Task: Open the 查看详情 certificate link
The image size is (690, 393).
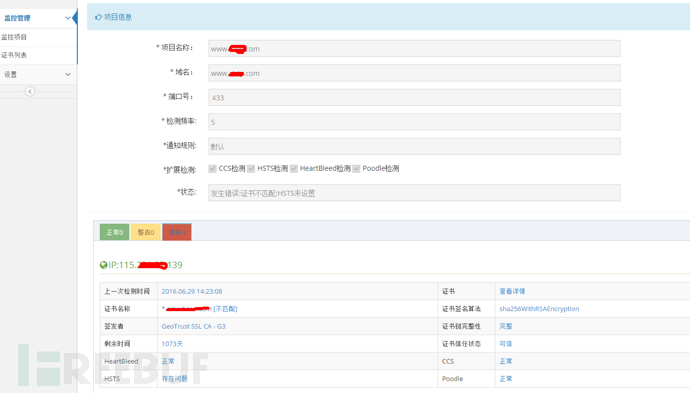Action: 512,291
